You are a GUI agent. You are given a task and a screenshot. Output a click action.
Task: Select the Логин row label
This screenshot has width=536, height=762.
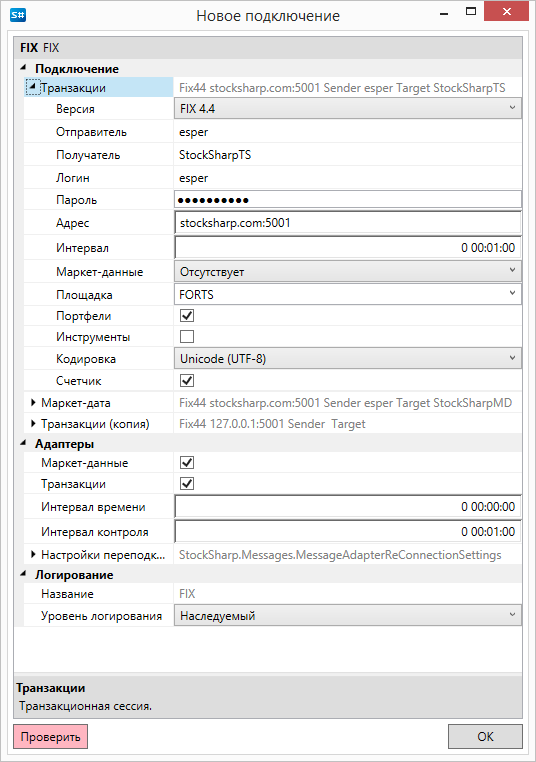point(72,178)
